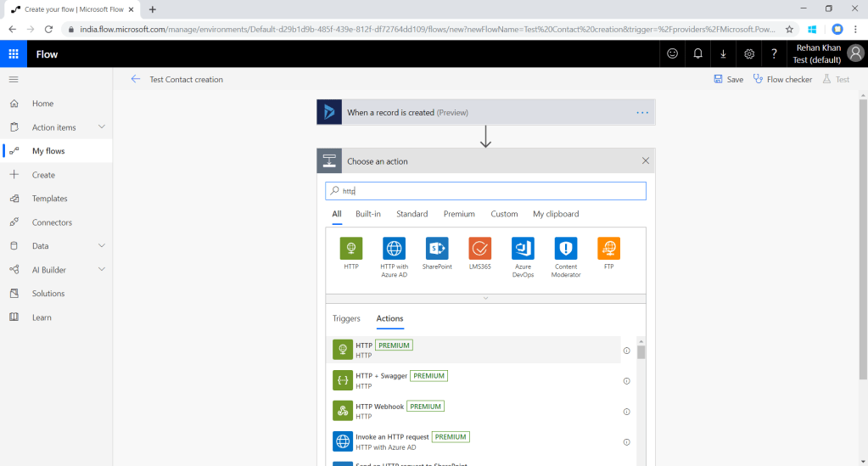868x466 pixels.
Task: Open the notifications bell icon
Action: coord(697,54)
